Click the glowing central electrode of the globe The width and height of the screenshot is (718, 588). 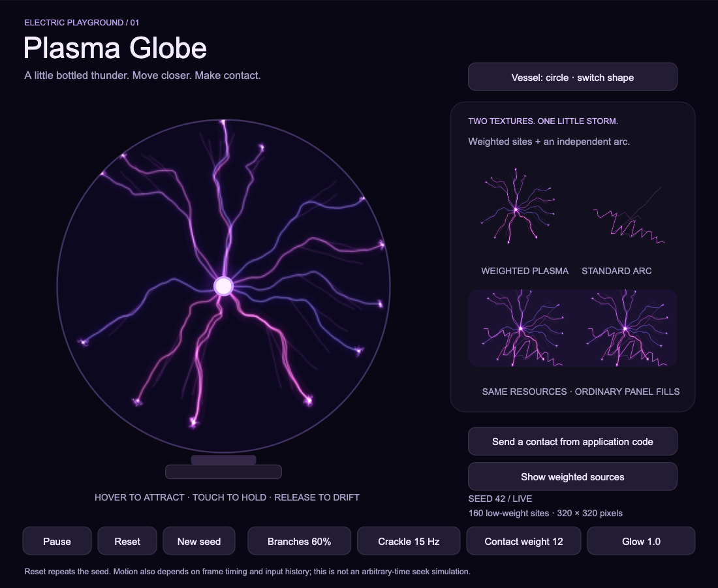pyautogui.click(x=223, y=286)
